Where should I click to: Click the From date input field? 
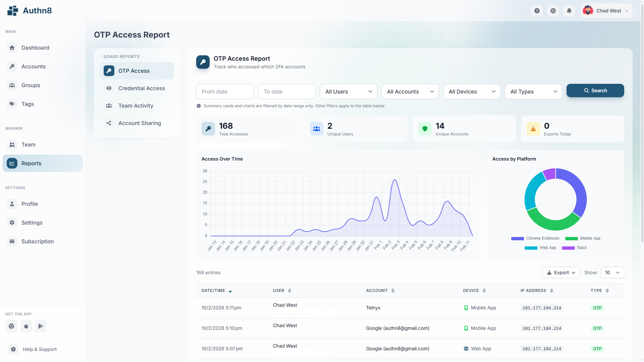(x=225, y=92)
